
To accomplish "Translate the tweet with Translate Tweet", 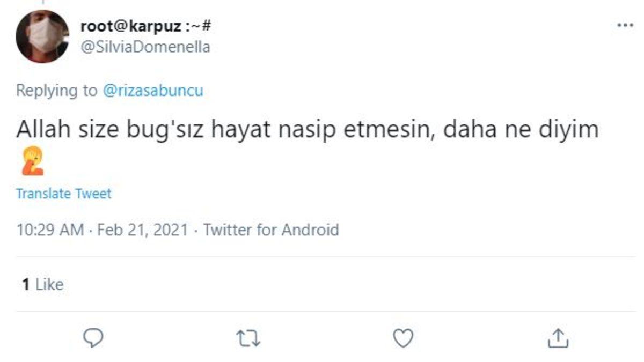I will click(63, 194).
